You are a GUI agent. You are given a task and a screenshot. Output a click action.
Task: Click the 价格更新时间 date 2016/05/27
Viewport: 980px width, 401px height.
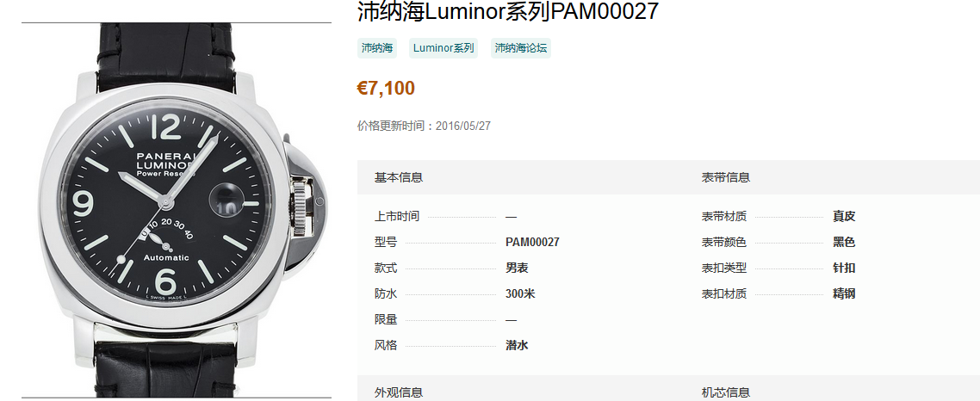pyautogui.click(x=463, y=126)
